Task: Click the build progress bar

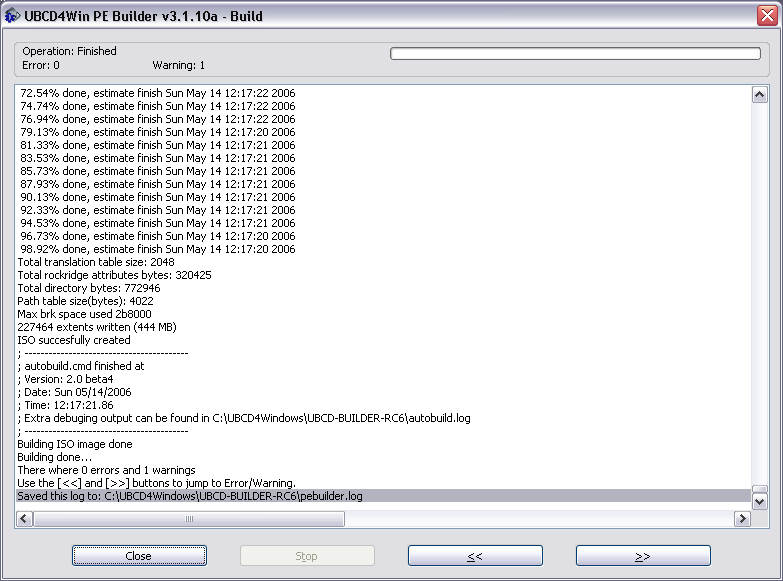Action: coord(575,54)
